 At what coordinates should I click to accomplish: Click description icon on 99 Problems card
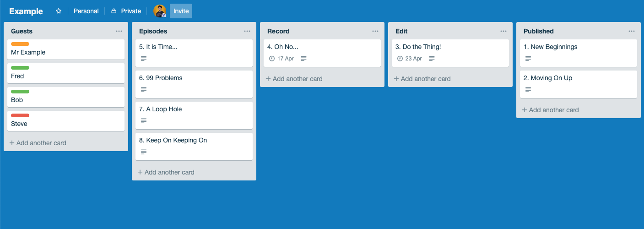[144, 90]
